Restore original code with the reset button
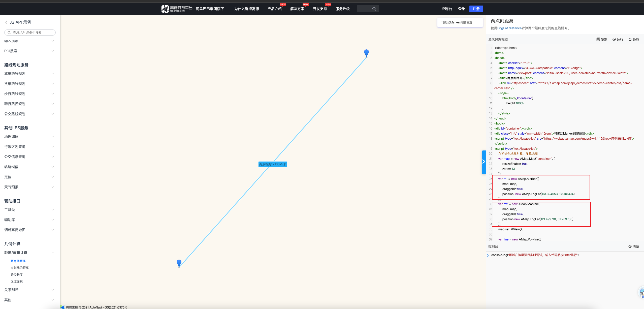Viewport: 644px width, 309px height. (634, 39)
